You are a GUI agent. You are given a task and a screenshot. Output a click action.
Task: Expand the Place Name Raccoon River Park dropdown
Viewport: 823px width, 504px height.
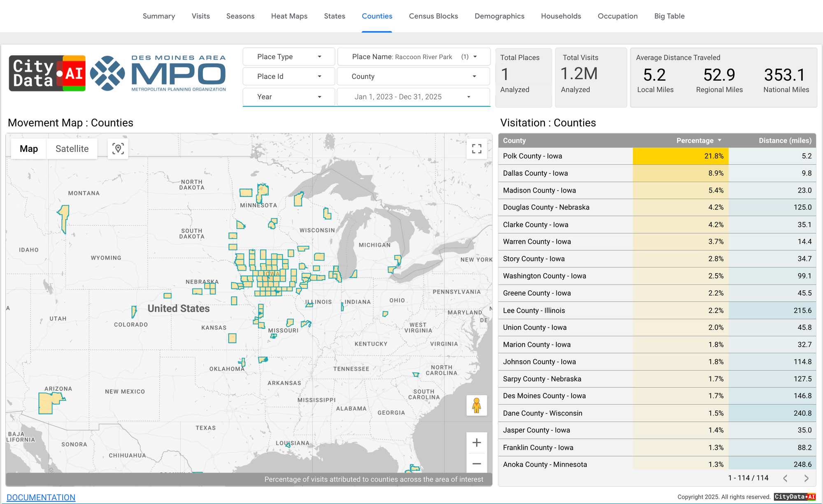pyautogui.click(x=414, y=57)
